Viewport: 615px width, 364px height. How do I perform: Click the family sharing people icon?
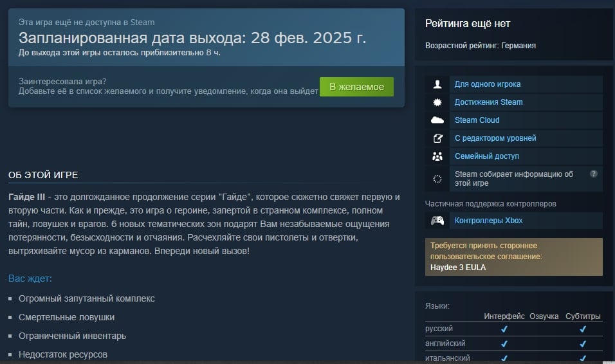pos(437,156)
